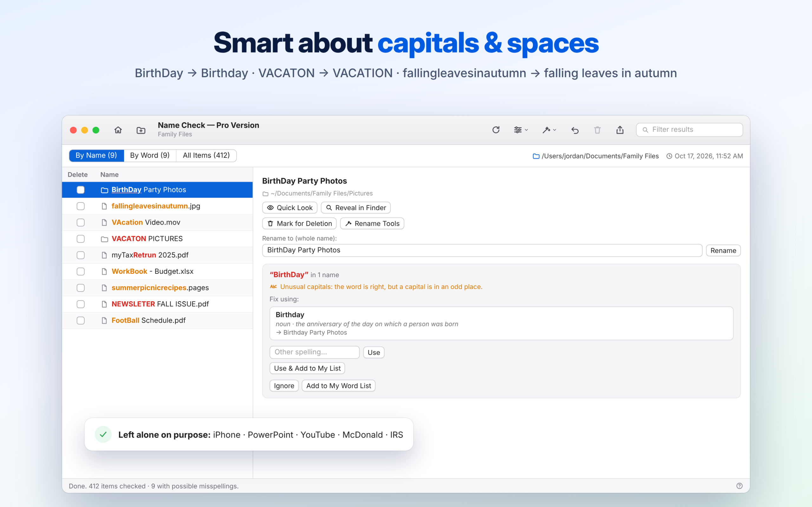
Task: Click the Filter results search field
Action: point(689,130)
